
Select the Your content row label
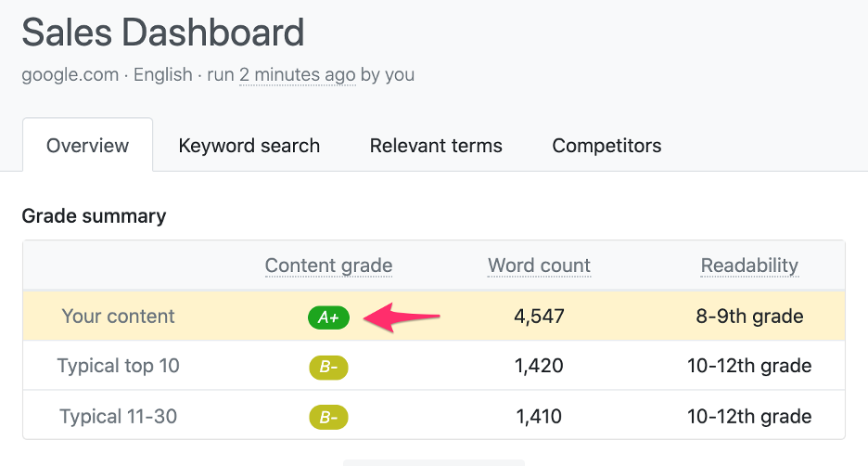click(118, 317)
